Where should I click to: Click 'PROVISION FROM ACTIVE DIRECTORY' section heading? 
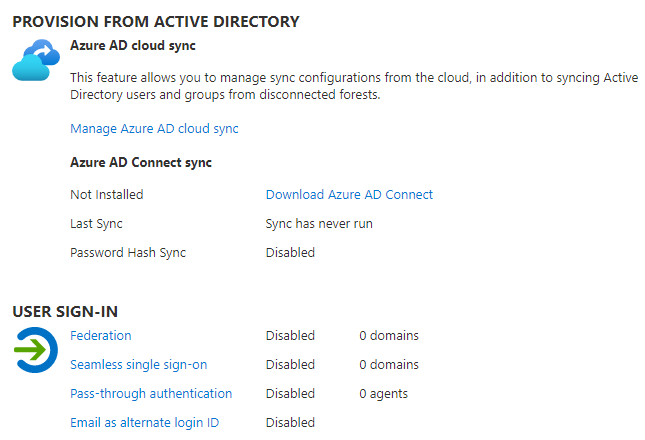pyautogui.click(x=156, y=22)
